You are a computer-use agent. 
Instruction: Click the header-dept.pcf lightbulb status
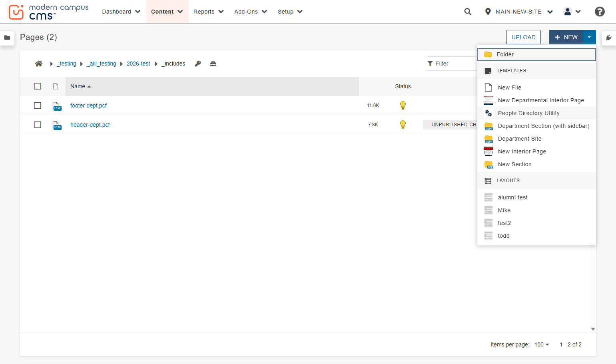(x=403, y=125)
